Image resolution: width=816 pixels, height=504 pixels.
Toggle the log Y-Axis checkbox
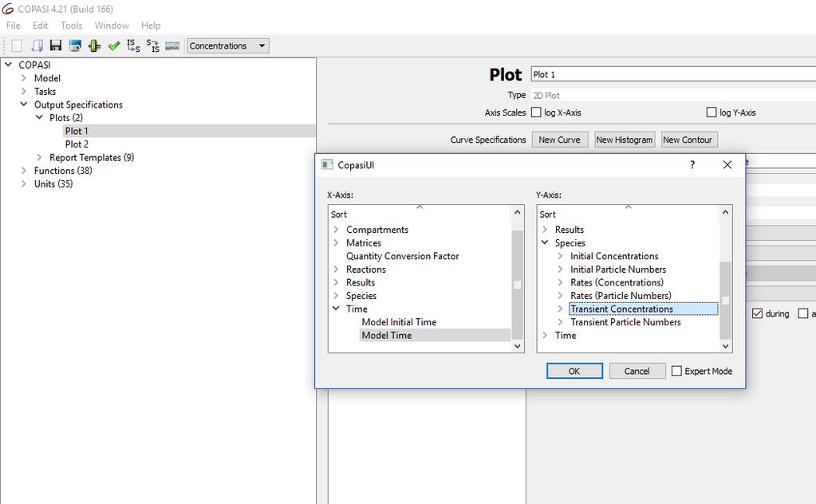tap(712, 112)
